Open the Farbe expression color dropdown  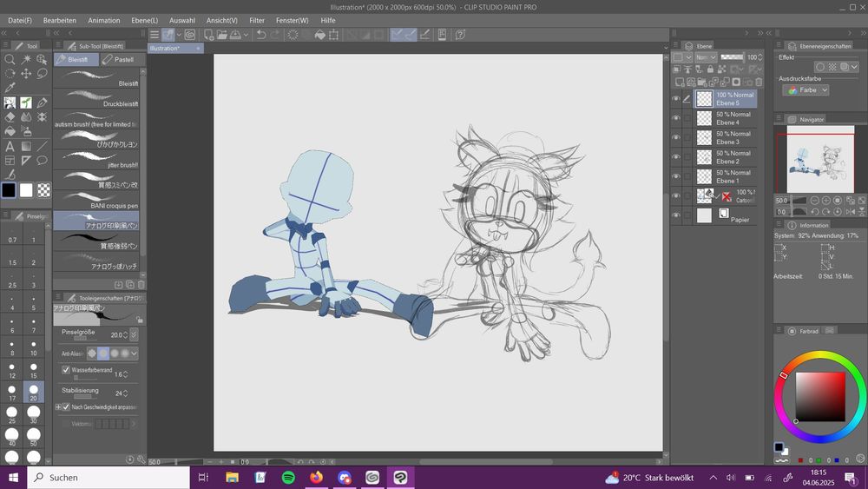tap(805, 89)
